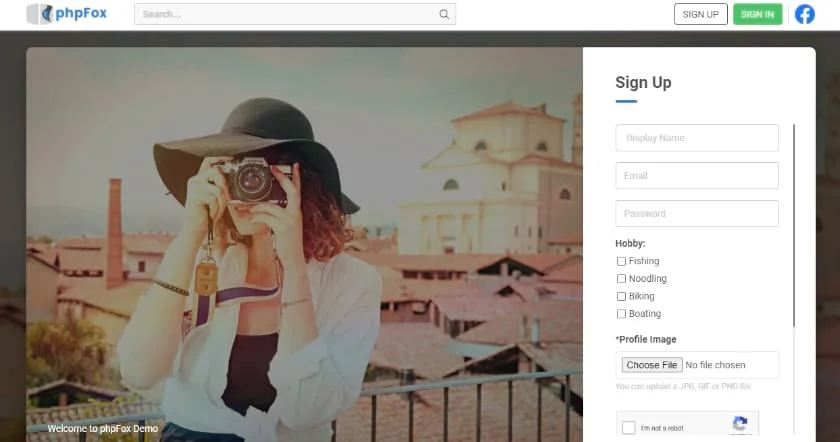This screenshot has width=840, height=442.
Task: Click 'You can upload a JPG, GIF or PNG file' text
Action: (684, 386)
